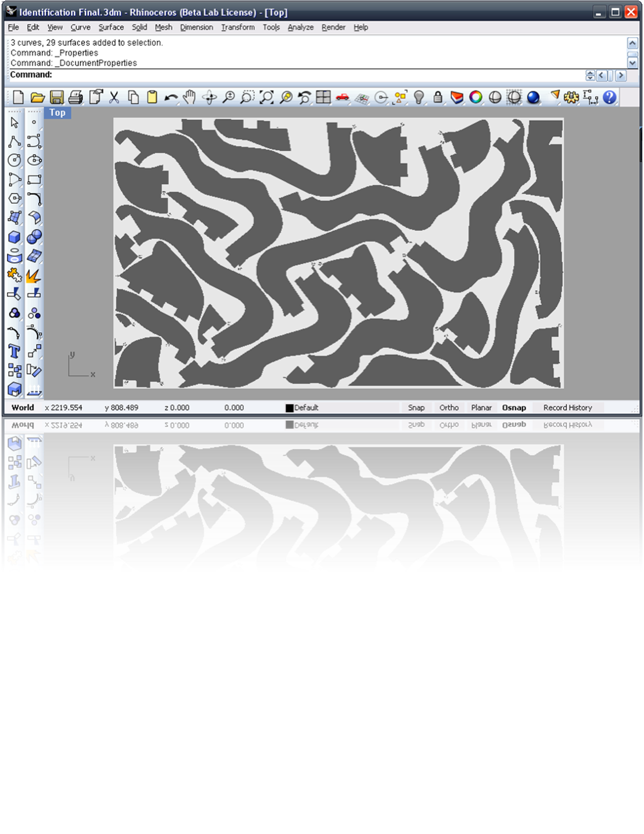Choose the Box solid tool
Viewport: 644px width, 834px height.
pos(14,237)
